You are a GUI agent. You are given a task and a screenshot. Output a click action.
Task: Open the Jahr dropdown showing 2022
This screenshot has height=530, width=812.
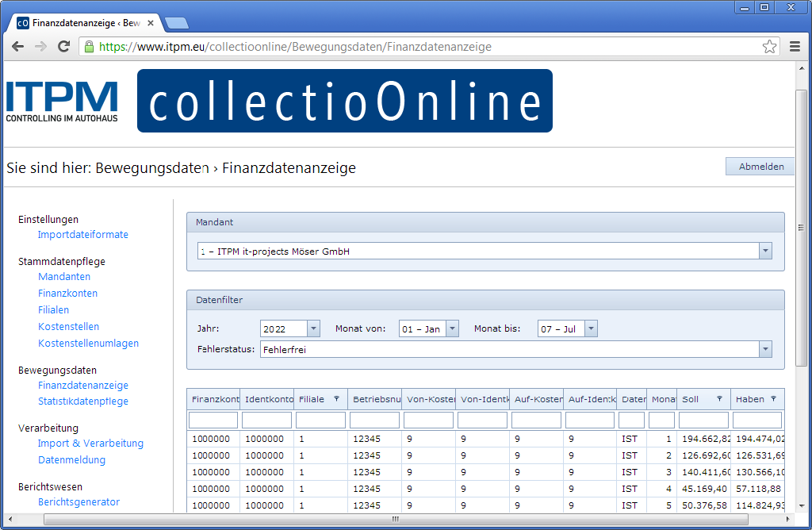tap(313, 328)
